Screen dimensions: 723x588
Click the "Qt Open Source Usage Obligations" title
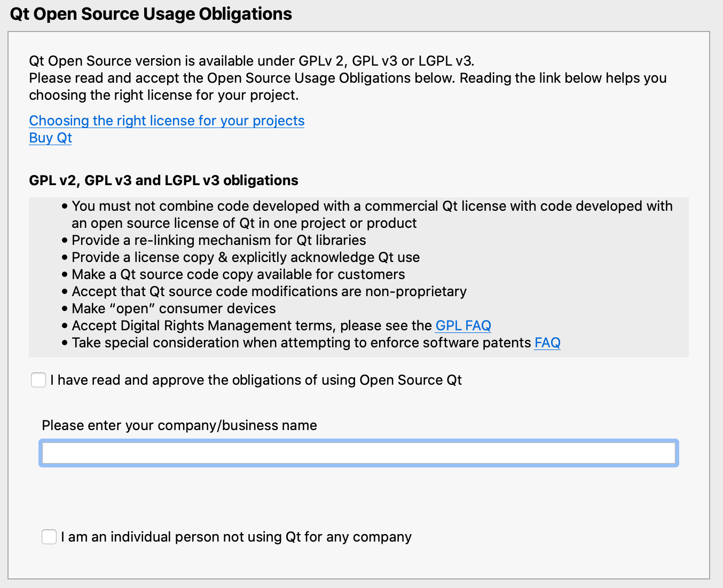click(151, 14)
